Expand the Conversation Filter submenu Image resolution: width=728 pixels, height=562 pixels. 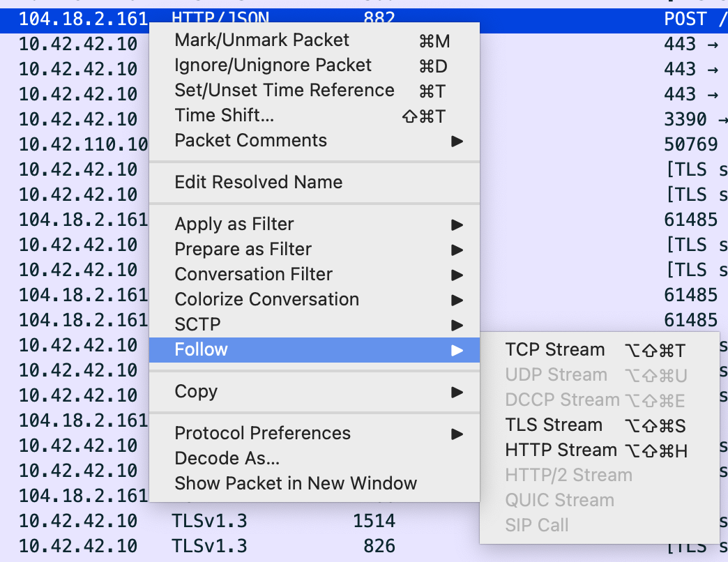tap(253, 275)
